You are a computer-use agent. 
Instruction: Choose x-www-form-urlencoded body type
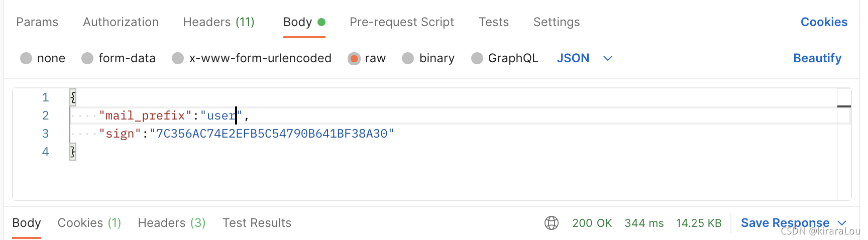point(178,59)
